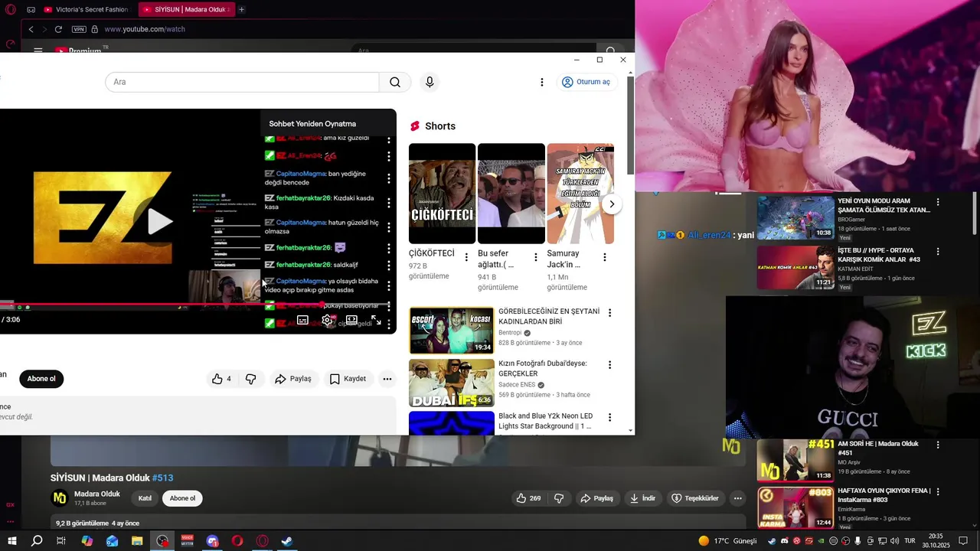Image resolution: width=980 pixels, height=551 pixels.
Task: Open options for hatun güzeldi hiç olmazsa message
Action: pos(388,227)
